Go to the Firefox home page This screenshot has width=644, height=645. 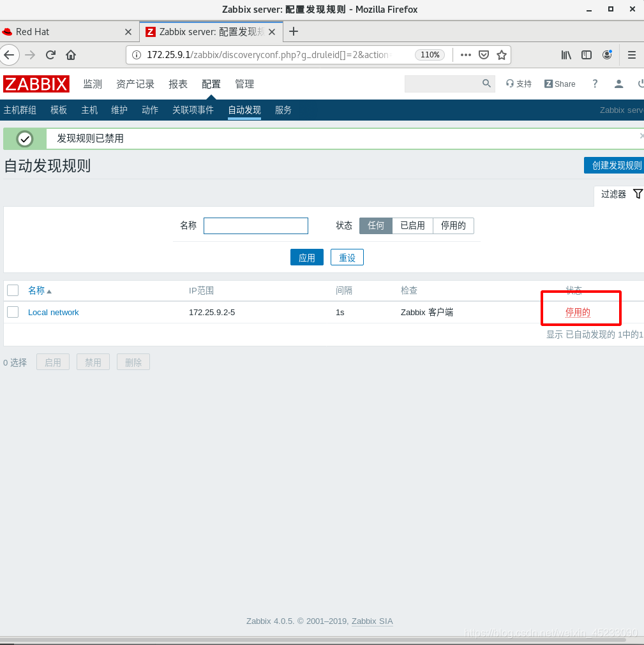71,55
